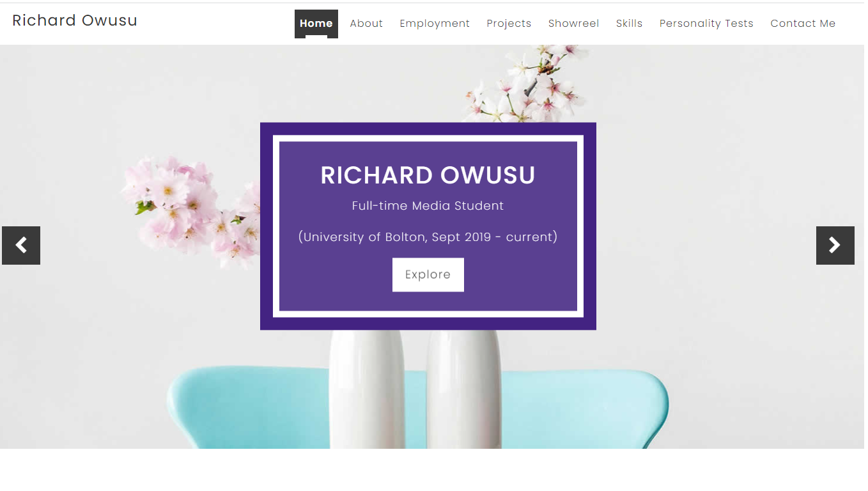Open the Projects page
Image resolution: width=868 pixels, height=491 pixels.
(x=509, y=24)
